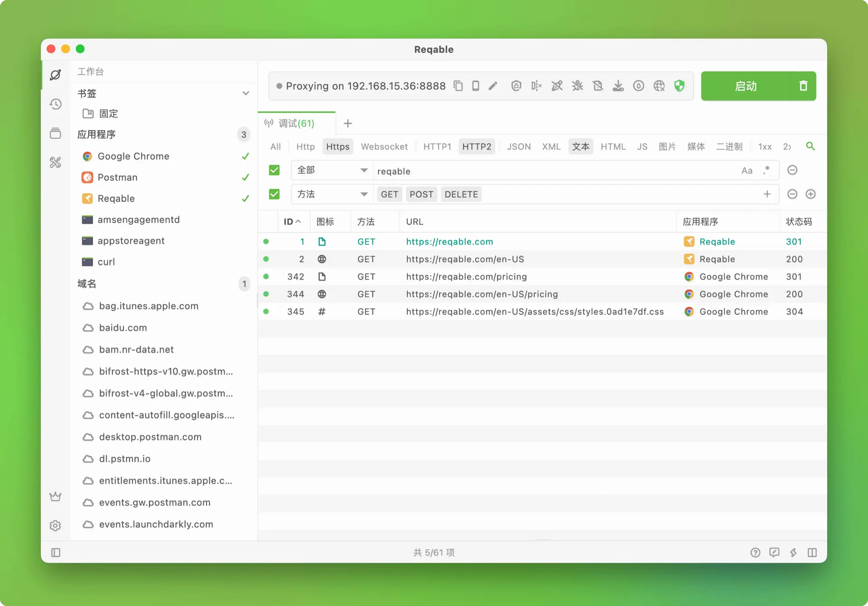The image size is (868, 606).
Task: Switch to 调试(61) tab
Action: click(x=296, y=123)
